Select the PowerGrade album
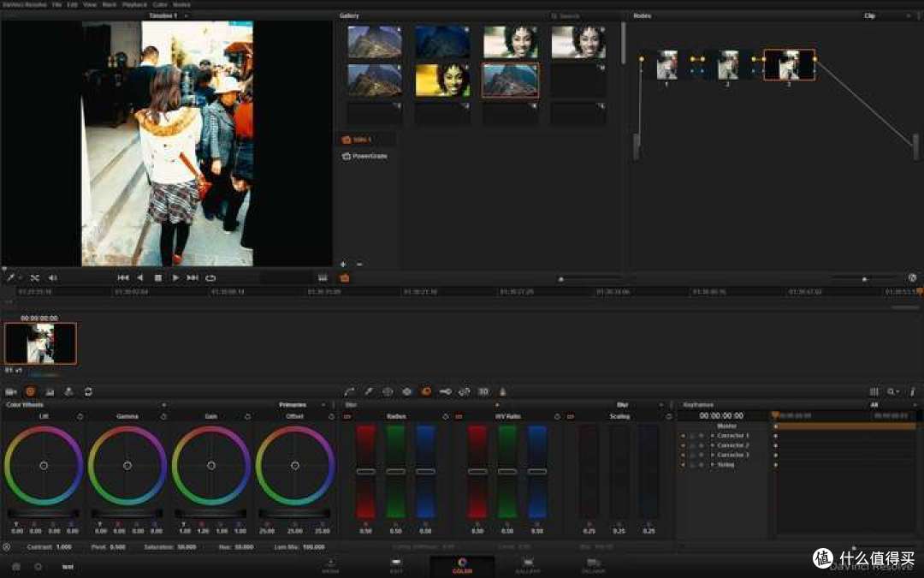Screen dimensions: 924x578 pos(364,156)
